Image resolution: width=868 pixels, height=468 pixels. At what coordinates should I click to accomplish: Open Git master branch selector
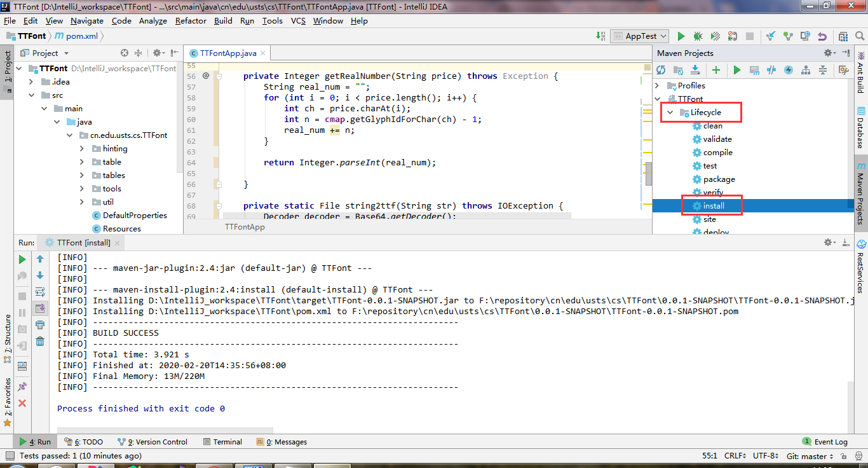[x=810, y=456]
